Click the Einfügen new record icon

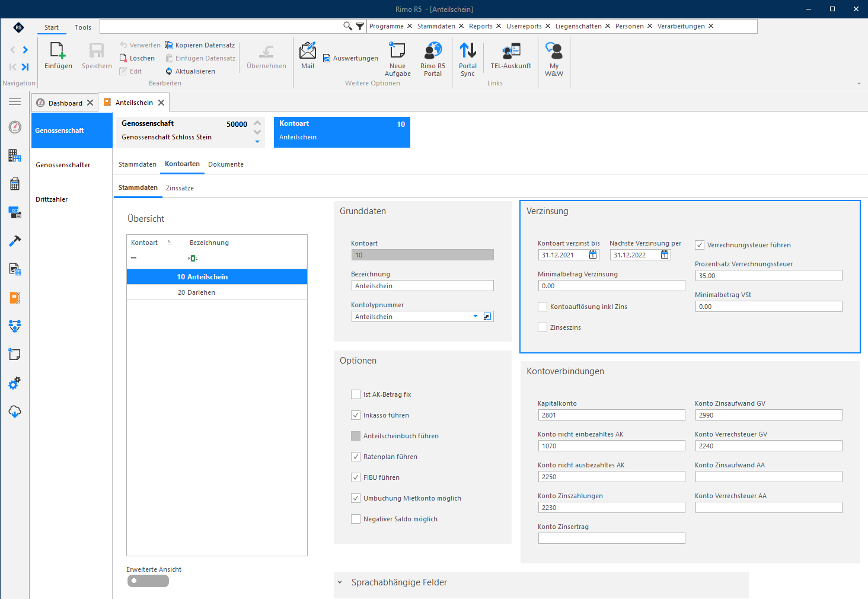coord(58,51)
